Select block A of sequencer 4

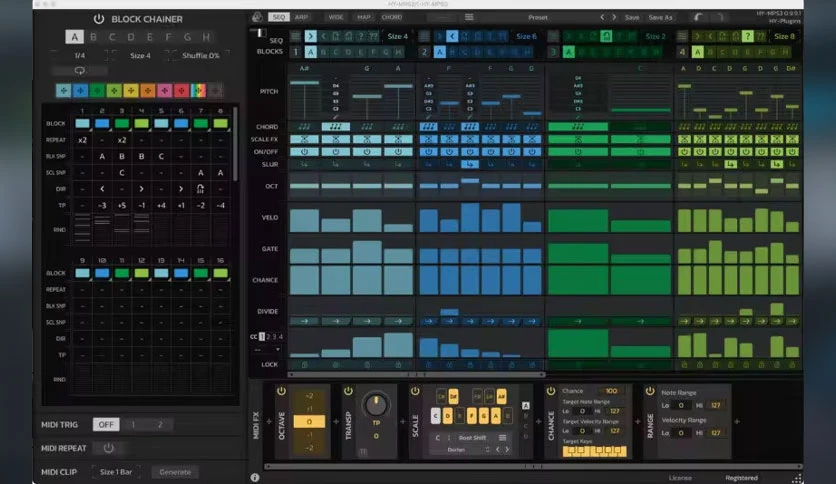click(x=697, y=52)
